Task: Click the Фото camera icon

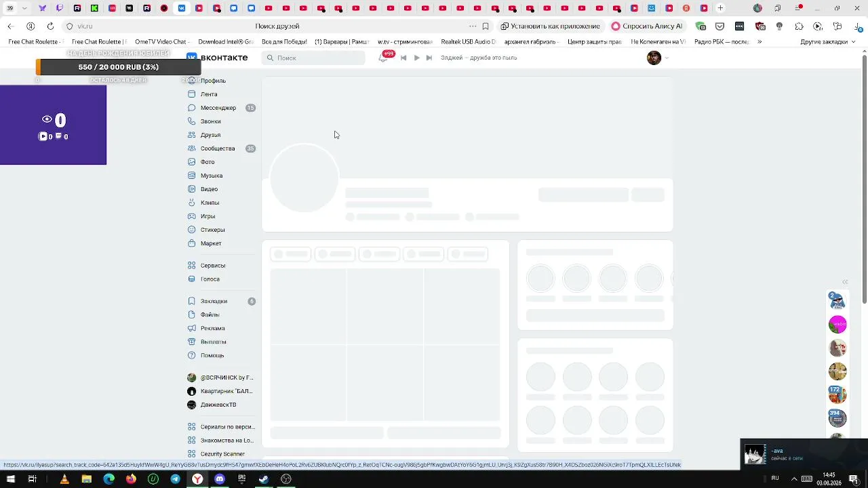Action: tap(192, 162)
